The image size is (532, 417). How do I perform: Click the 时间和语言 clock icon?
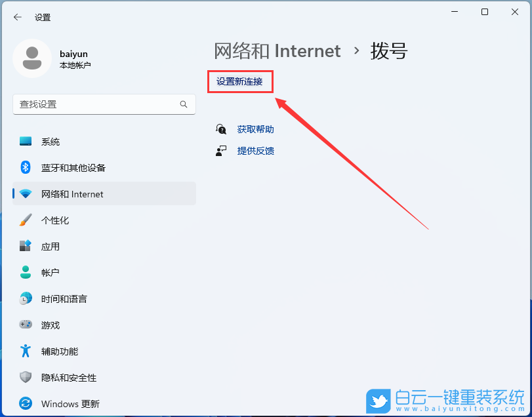[x=25, y=298]
